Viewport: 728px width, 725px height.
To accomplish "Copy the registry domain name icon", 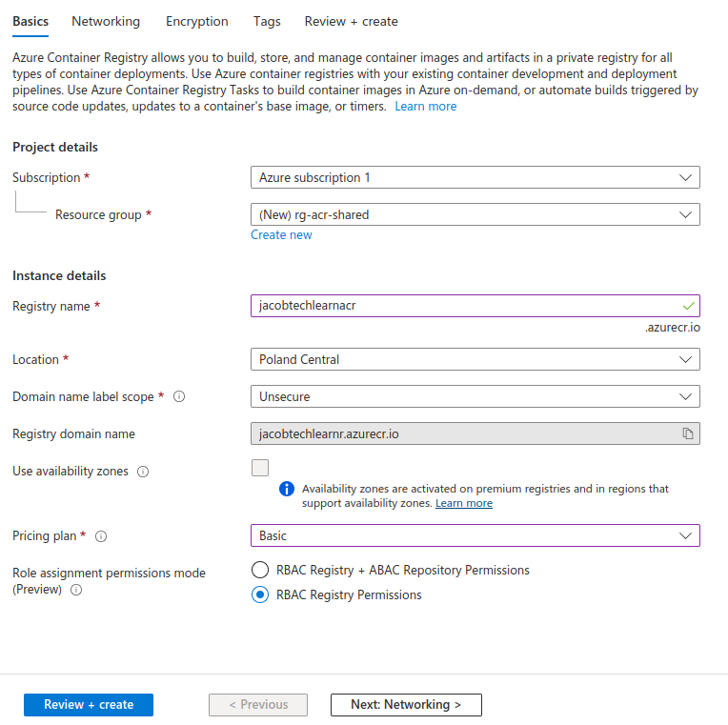I will tap(687, 433).
